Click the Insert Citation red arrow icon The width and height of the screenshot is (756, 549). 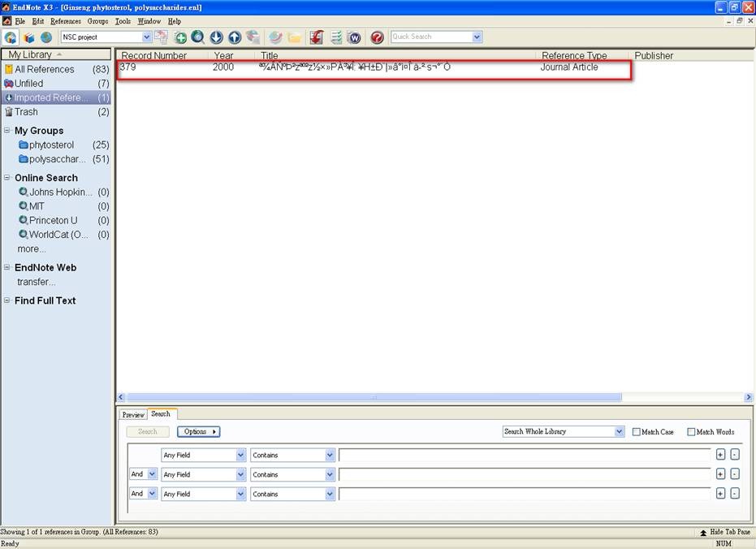[x=317, y=37]
